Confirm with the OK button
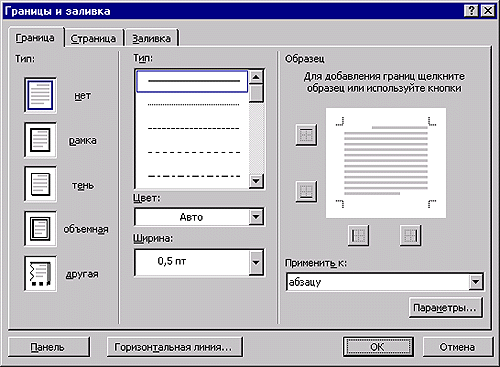This screenshot has width=500, height=367. pos(378,347)
